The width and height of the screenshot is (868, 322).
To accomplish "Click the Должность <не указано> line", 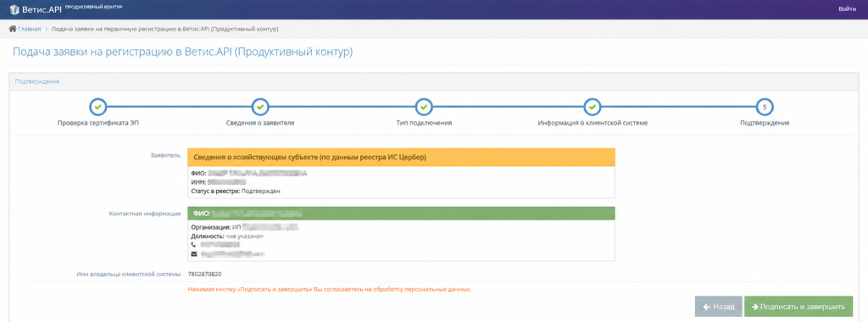I will click(227, 236).
